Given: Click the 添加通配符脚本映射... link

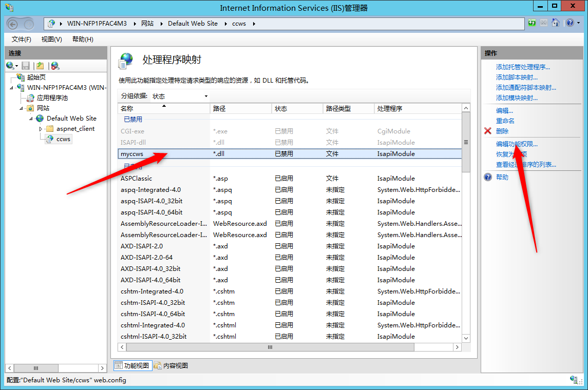Looking at the screenshot, I should tap(526, 88).
